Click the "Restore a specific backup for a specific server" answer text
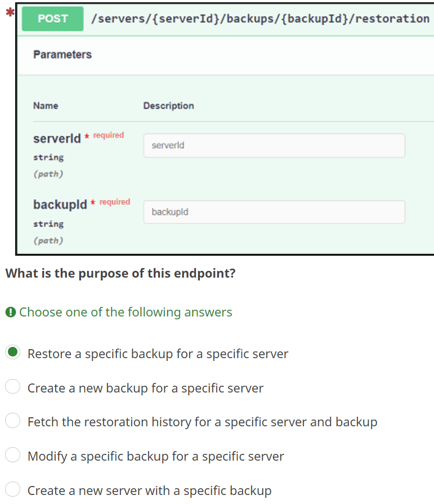434x504 pixels. (x=158, y=354)
